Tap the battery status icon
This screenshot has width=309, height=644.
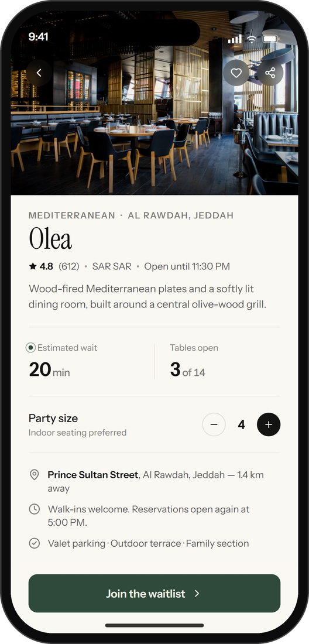tap(270, 39)
